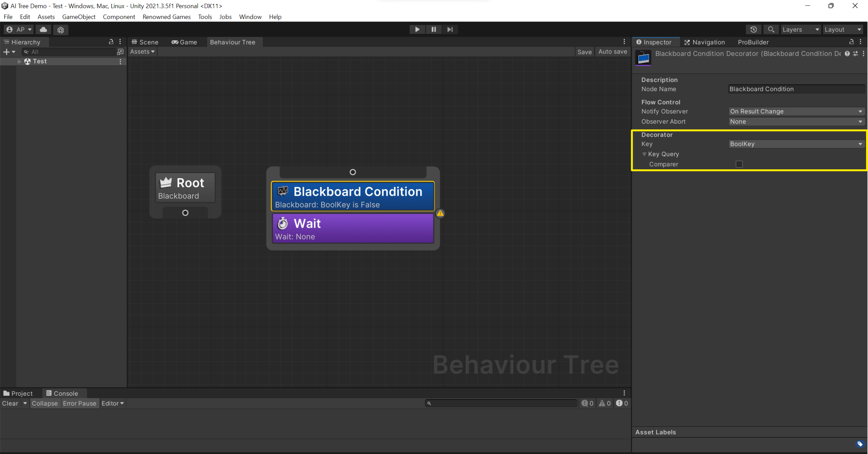Click the Step frame button
This screenshot has height=454, width=868.
(450, 29)
